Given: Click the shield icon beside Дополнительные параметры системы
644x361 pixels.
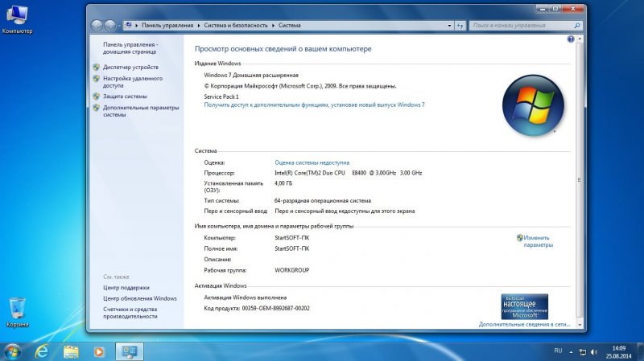Looking at the screenshot, I should pos(96,108).
